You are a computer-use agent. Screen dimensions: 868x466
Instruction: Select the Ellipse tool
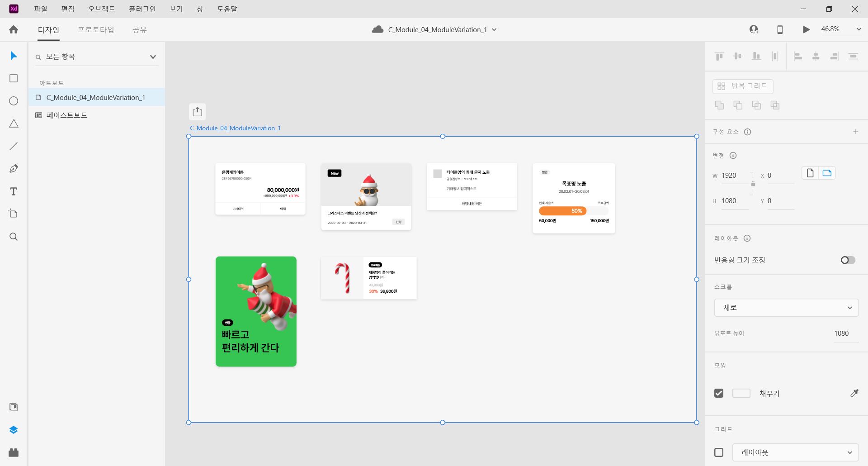point(14,101)
